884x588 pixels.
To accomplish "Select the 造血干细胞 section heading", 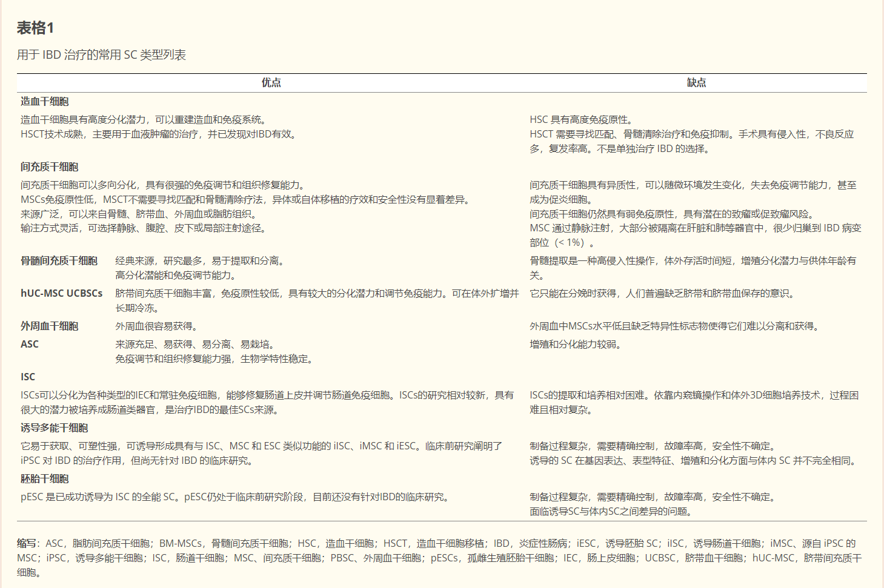I will (x=45, y=102).
